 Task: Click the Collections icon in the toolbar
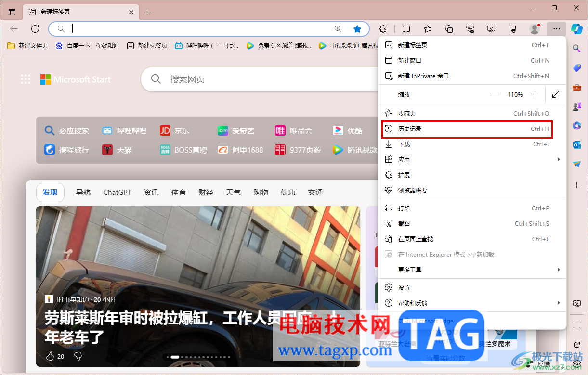point(448,28)
